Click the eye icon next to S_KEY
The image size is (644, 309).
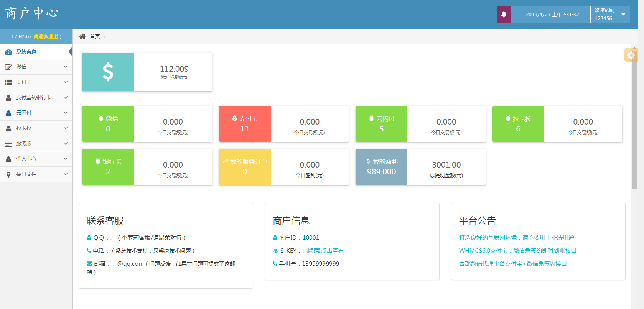click(x=275, y=251)
